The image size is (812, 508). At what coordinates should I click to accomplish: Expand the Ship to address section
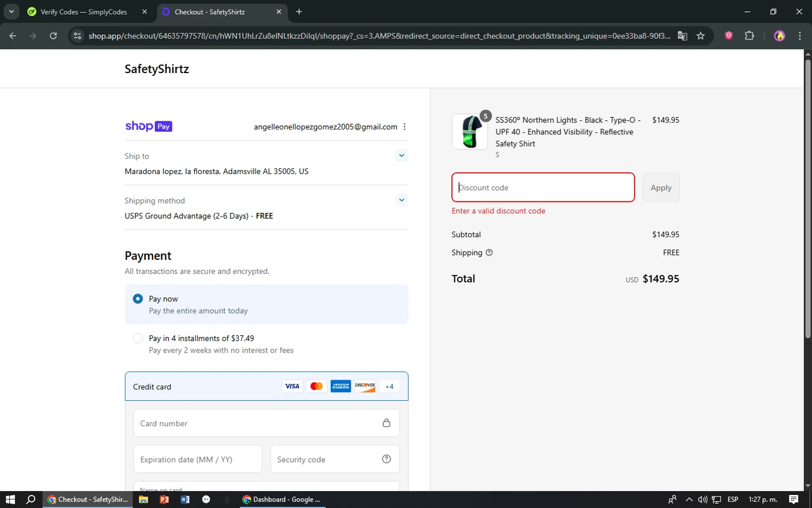401,156
